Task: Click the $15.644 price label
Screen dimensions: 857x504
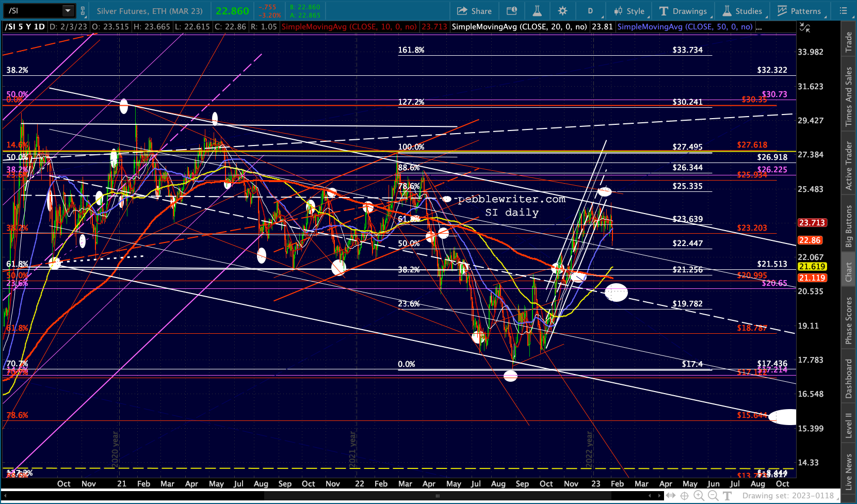Action: point(752,415)
